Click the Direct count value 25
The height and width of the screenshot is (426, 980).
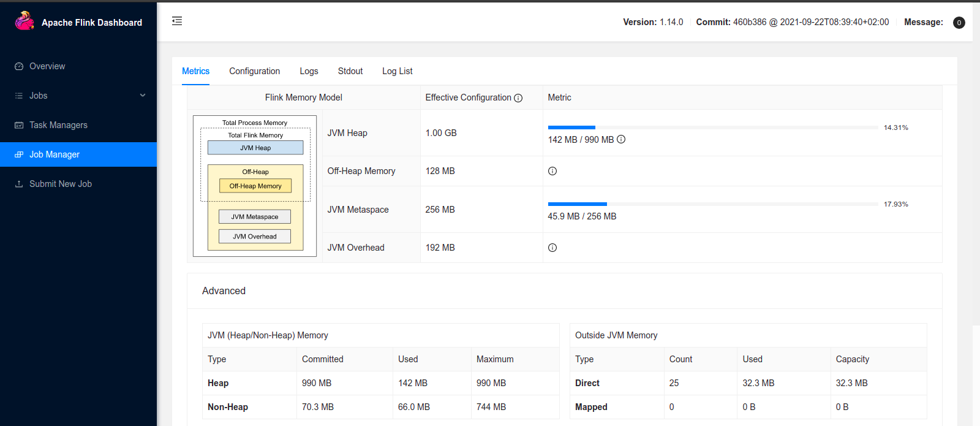pos(674,383)
